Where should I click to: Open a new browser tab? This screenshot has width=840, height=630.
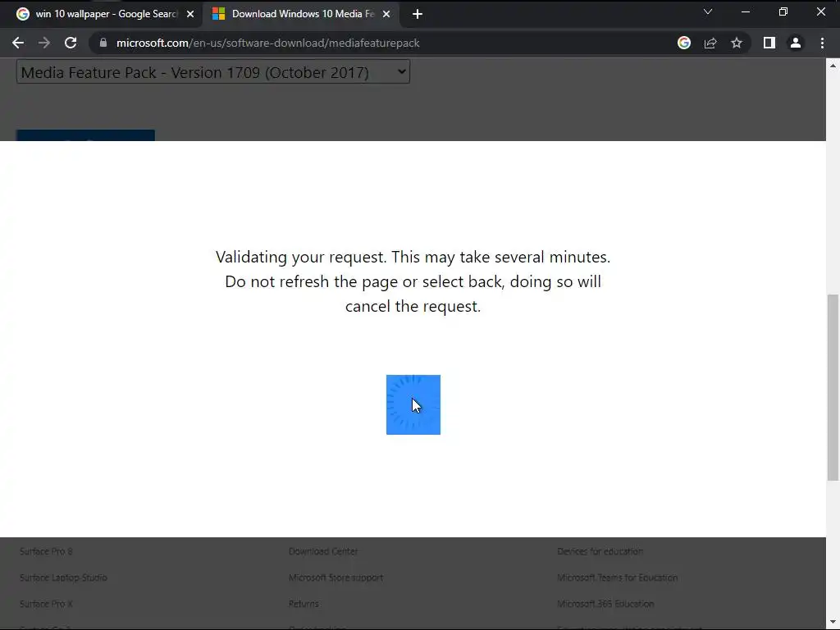(418, 15)
